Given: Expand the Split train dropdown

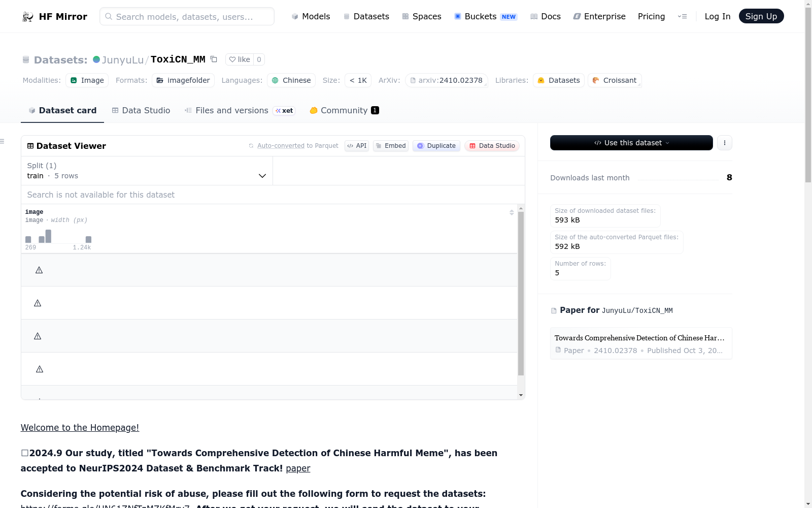Looking at the screenshot, I should (x=147, y=171).
